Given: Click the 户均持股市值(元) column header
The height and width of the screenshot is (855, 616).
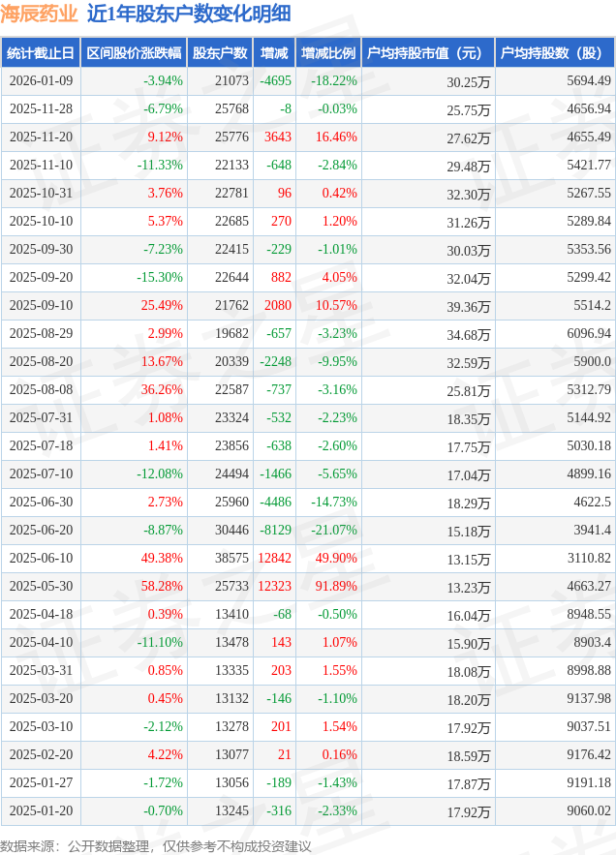Looking at the screenshot, I should pos(427,53).
